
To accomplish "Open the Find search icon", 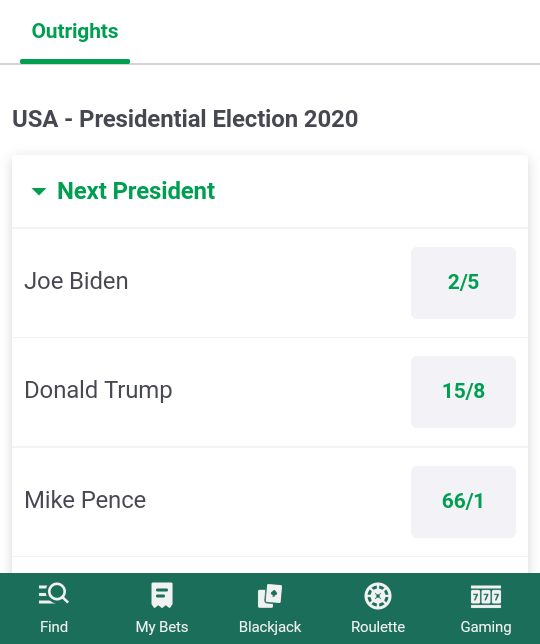I will click(54, 594).
